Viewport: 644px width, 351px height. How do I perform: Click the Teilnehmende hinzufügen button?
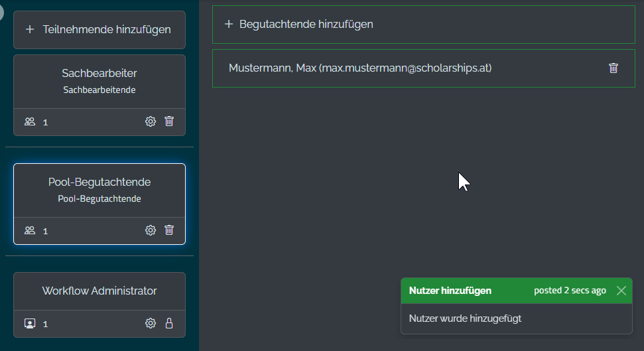click(99, 30)
